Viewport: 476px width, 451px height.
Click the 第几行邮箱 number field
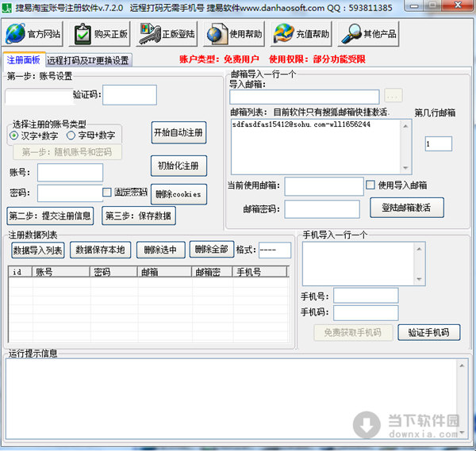click(x=439, y=143)
